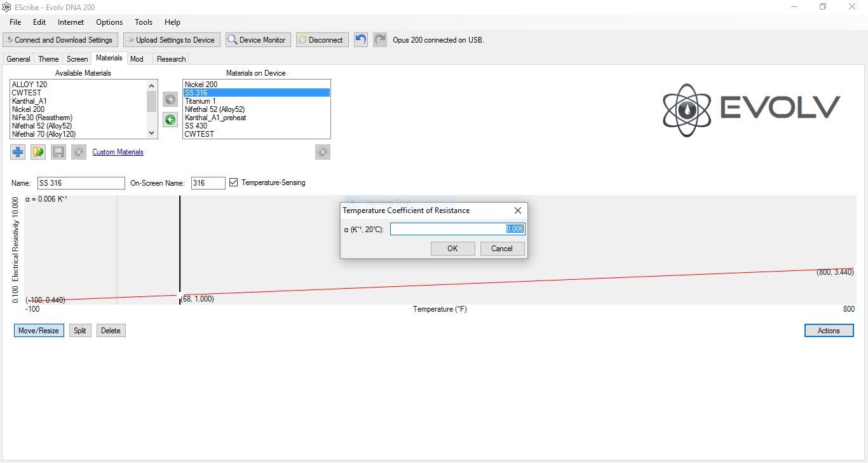Screen dimensions: 868x463
Task: Click Device Monitor toolbar button
Action: (x=257, y=39)
